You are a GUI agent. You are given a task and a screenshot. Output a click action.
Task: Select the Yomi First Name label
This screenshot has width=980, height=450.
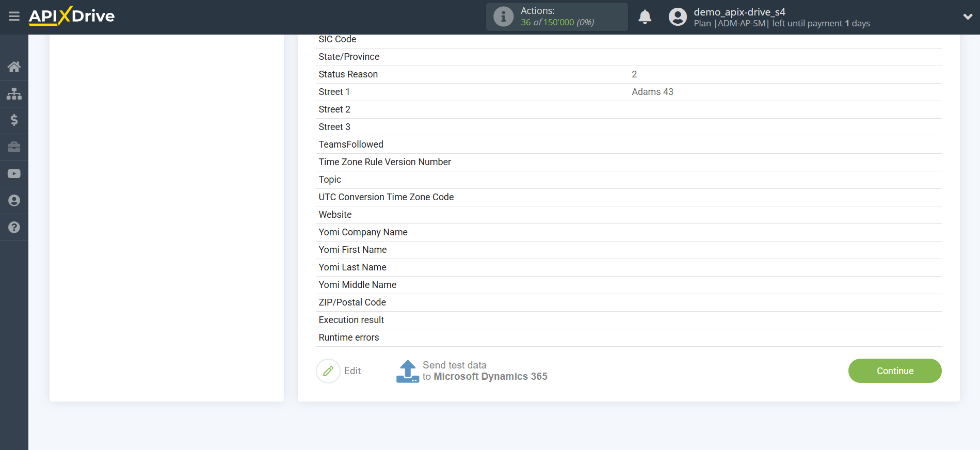tap(352, 250)
